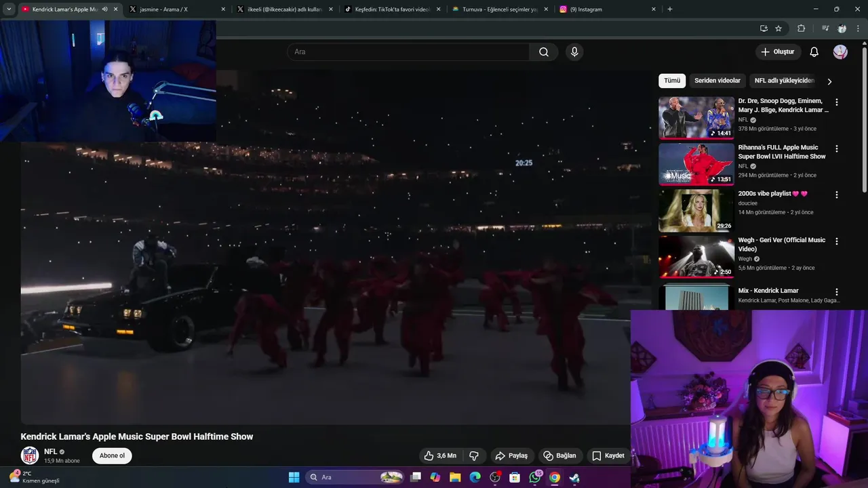Viewport: 868px width, 488px height.
Task: Click the Paylaş share button
Action: tap(511, 455)
